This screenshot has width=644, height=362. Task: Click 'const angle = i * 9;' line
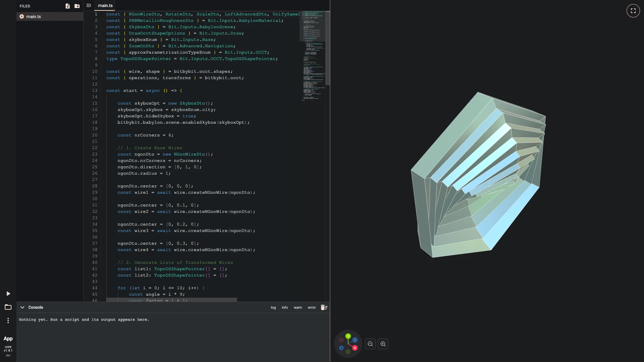coord(157,294)
